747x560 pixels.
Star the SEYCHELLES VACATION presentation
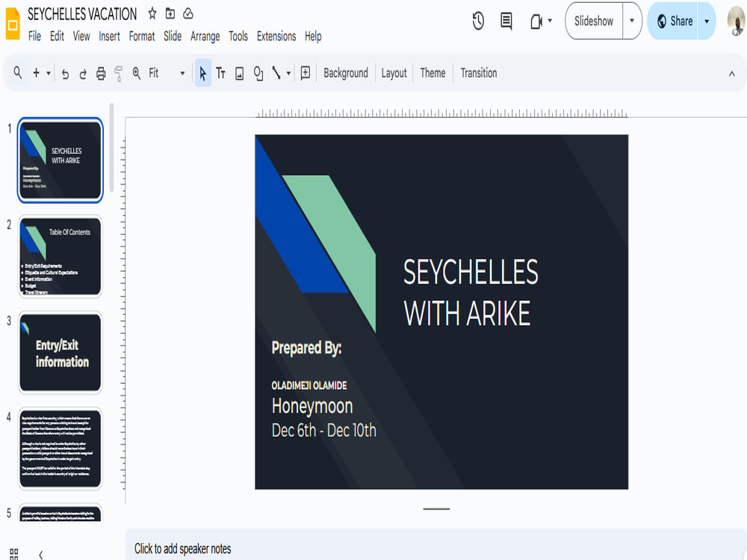pos(152,13)
